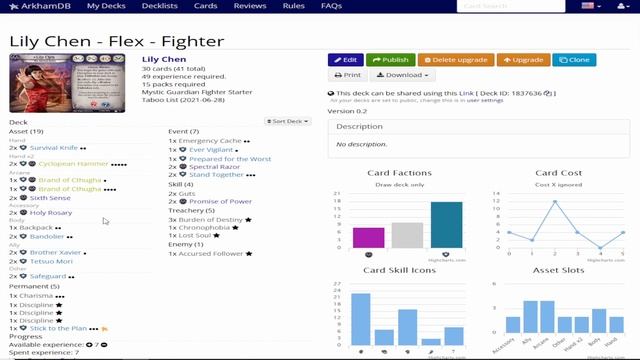Viewport: 640px width, 360px height.
Task: Click the icon after Stick to the Plan
Action: coord(104,329)
